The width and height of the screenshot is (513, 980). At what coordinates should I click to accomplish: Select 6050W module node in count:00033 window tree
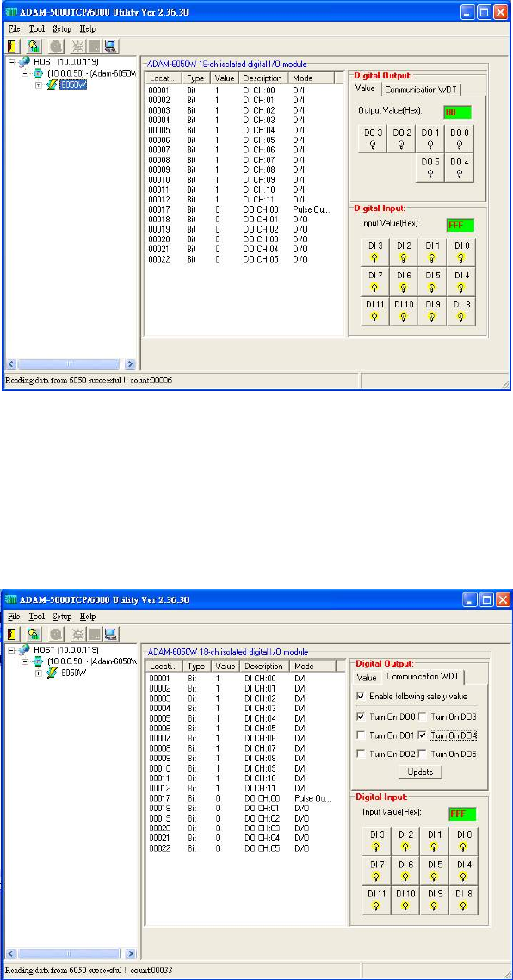[x=74, y=673]
